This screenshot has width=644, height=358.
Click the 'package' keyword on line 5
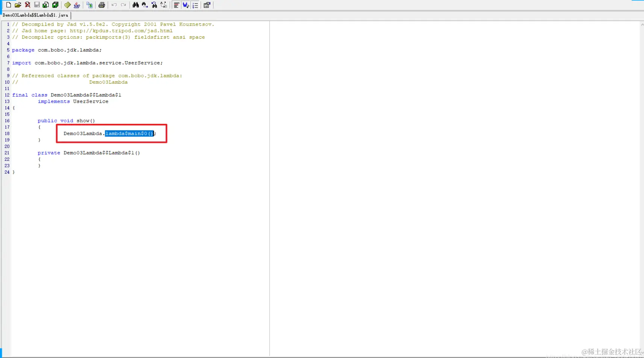23,50
